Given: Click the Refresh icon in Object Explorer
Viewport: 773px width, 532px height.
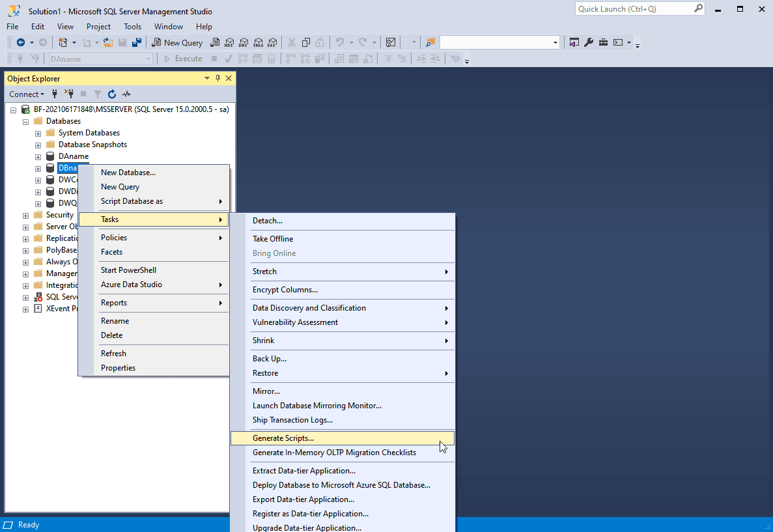Looking at the screenshot, I should [112, 94].
